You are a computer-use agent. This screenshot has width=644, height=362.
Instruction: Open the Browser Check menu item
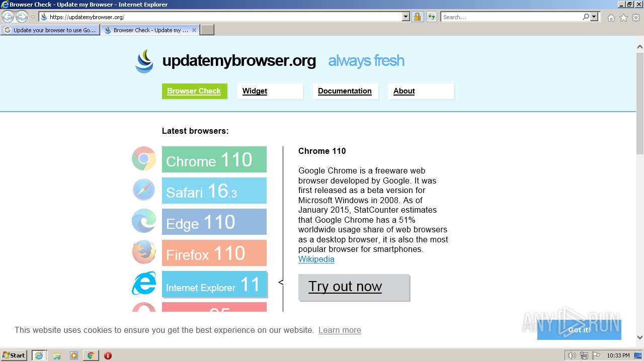pos(194,91)
